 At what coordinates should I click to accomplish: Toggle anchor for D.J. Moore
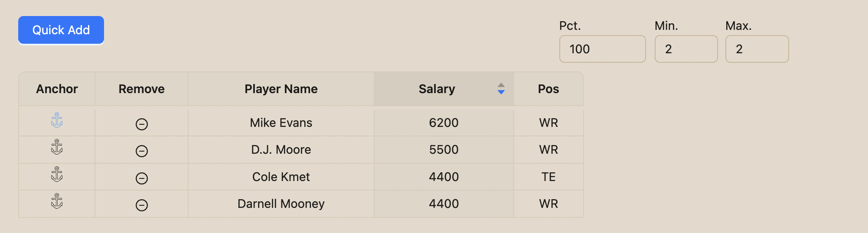[x=57, y=147]
